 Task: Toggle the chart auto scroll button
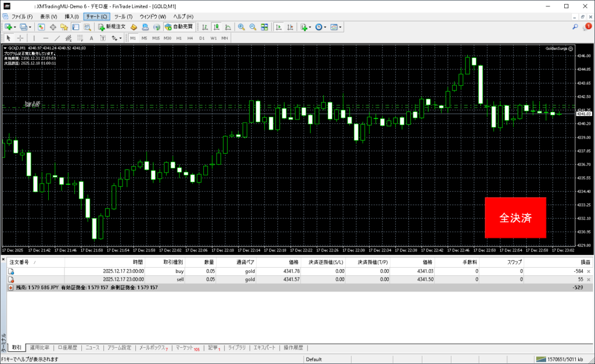(x=279, y=27)
